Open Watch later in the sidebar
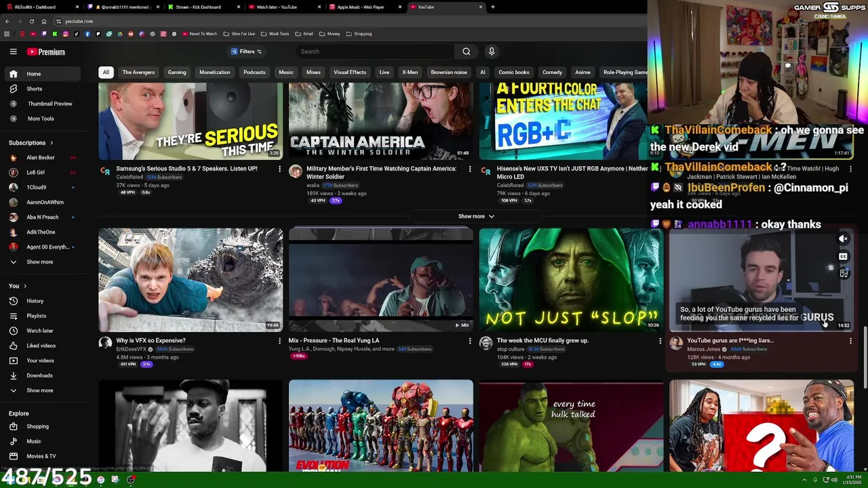This screenshot has width=868, height=488. coord(39,331)
